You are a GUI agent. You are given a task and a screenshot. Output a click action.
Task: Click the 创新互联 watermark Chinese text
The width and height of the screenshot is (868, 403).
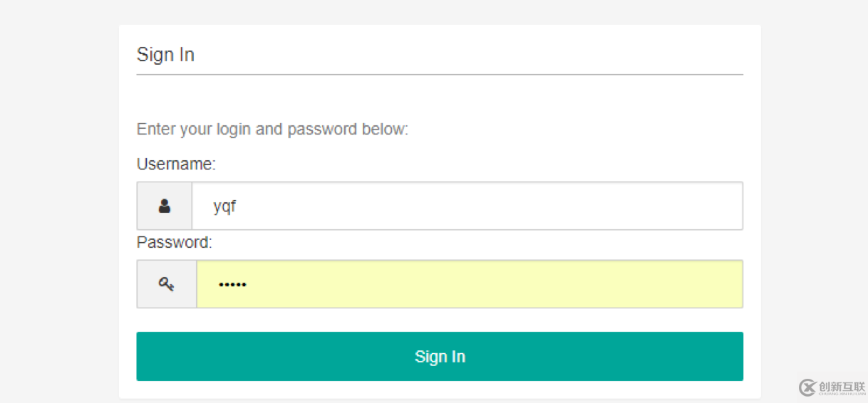pos(841,385)
